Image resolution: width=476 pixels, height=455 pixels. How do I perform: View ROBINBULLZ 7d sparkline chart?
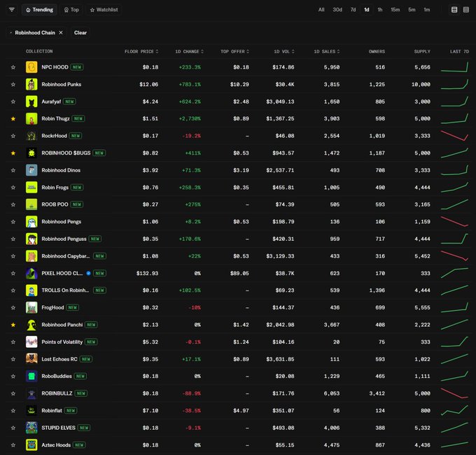click(x=454, y=393)
